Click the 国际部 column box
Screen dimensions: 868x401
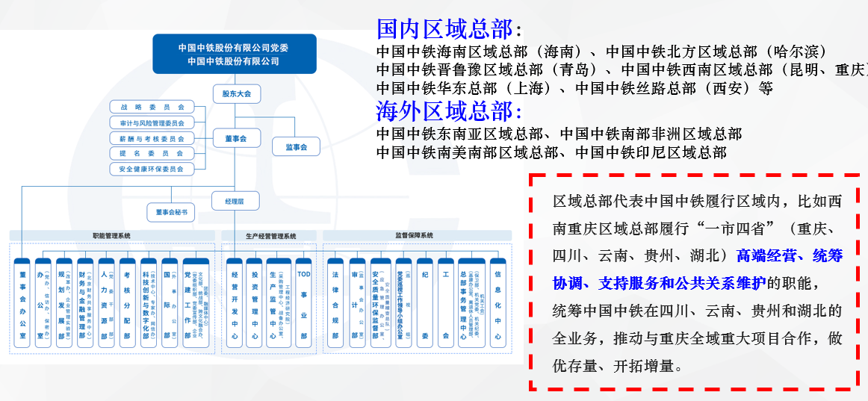pyautogui.click(x=170, y=303)
